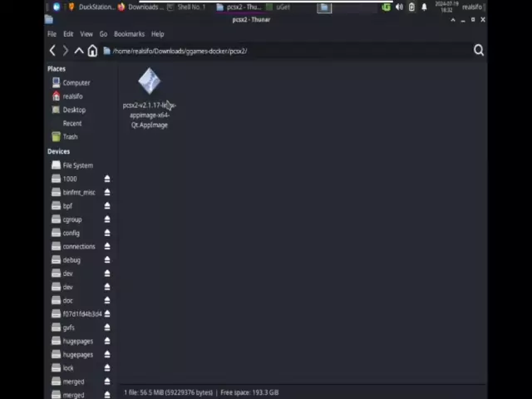Screen dimensions: 532x399
Task: Open the File menu
Action: pos(52,34)
